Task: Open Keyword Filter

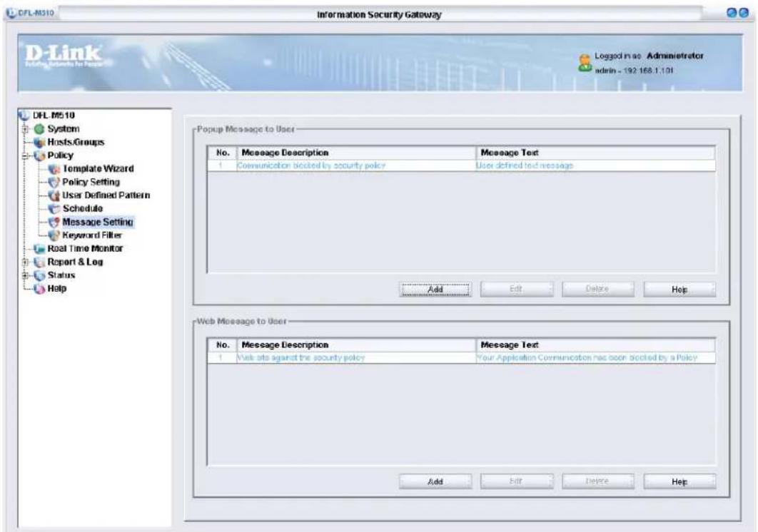Action: click(92, 235)
